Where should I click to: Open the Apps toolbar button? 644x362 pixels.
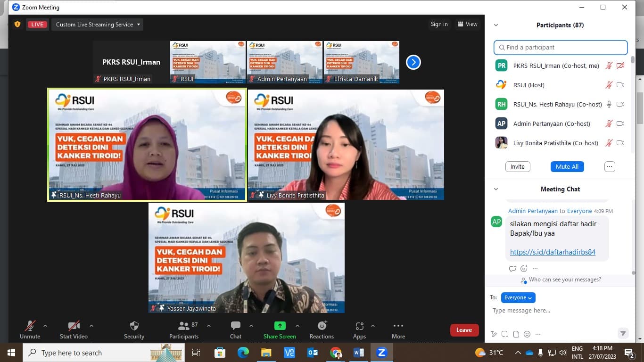[359, 329]
